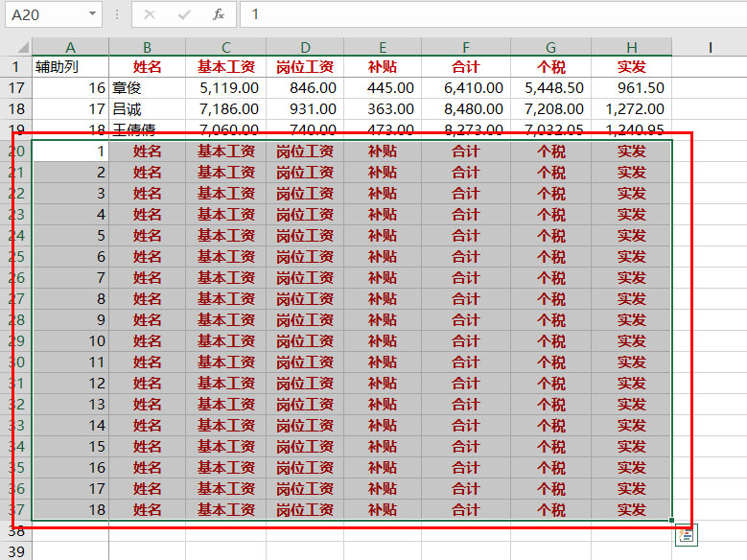Screen dimensions: 747x560
Task: Click header cell 姓名 in row 1
Action: [148, 67]
